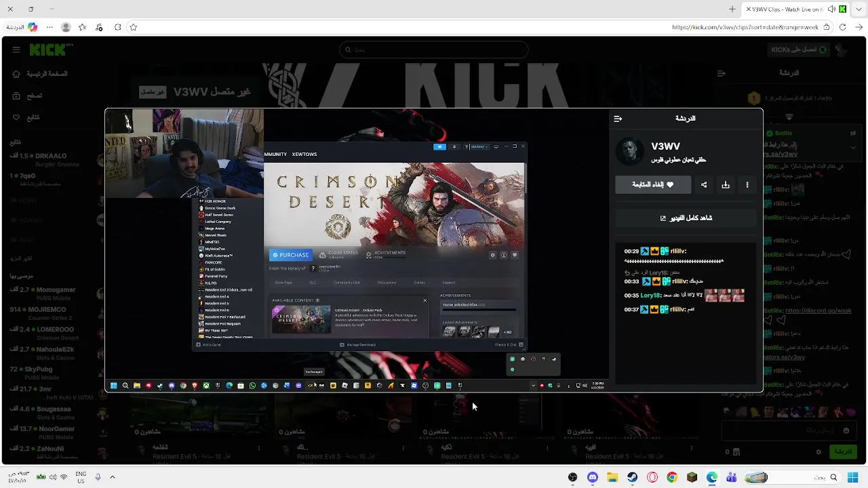Open Minecraft from the taskbar
Screen dimensions: 868x488
[692, 478]
